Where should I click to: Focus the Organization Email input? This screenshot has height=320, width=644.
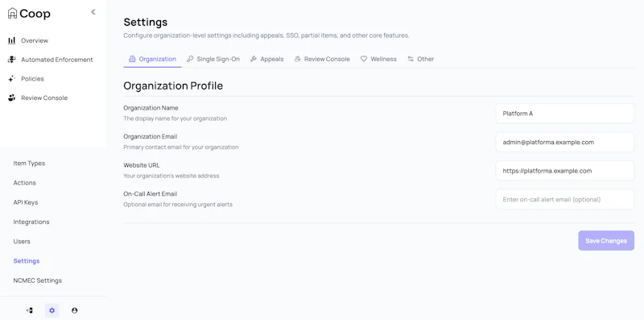point(565,143)
